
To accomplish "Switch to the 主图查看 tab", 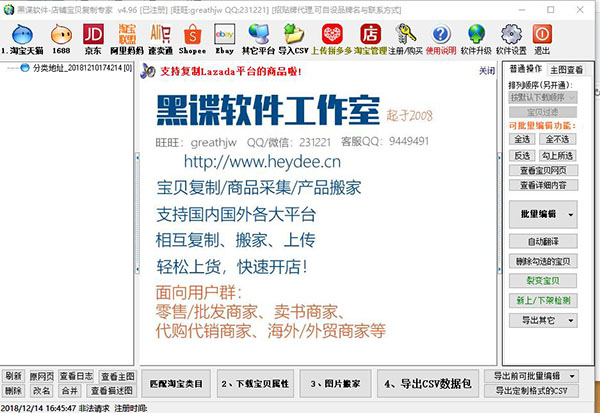I will coord(566,70).
